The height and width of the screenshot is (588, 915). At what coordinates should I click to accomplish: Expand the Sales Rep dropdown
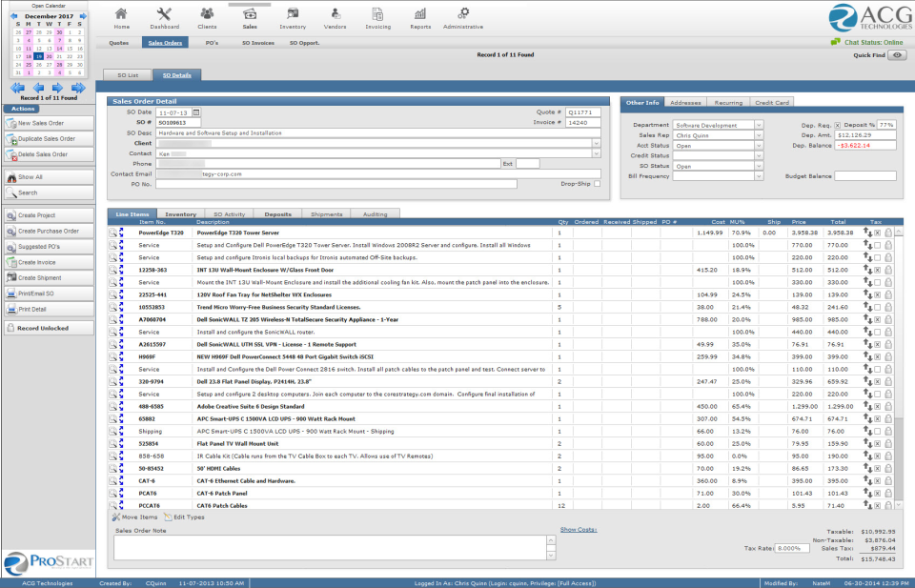[759, 135]
